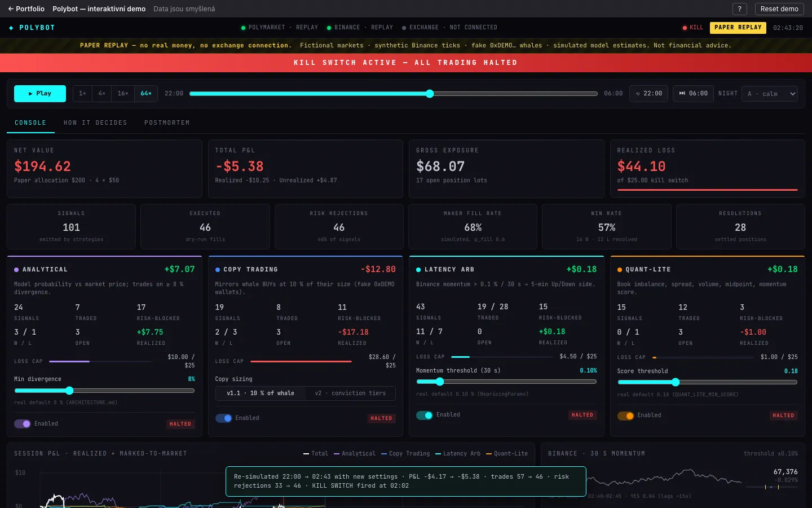
Task: Click the blue Copy Trading strategy dot
Action: click(x=218, y=270)
